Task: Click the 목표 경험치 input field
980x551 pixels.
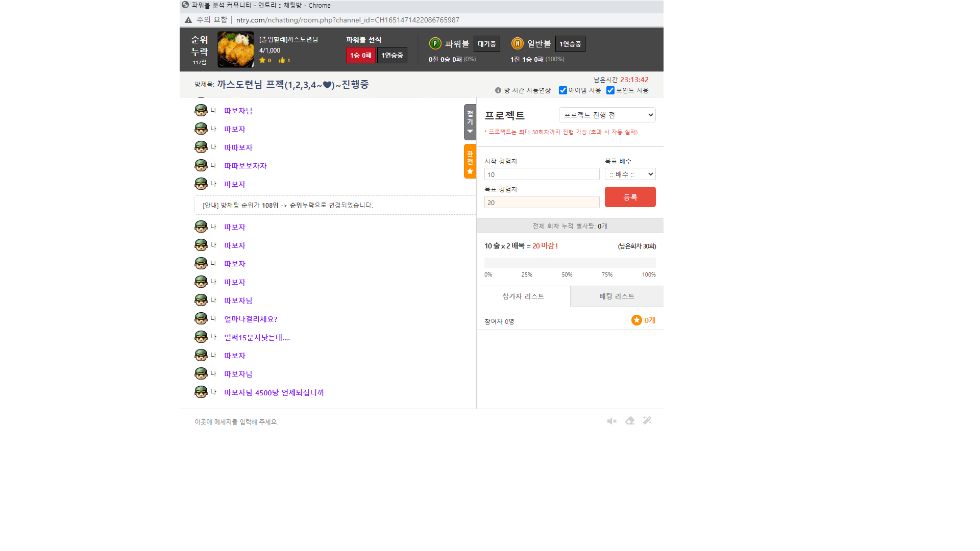Action: (x=542, y=203)
